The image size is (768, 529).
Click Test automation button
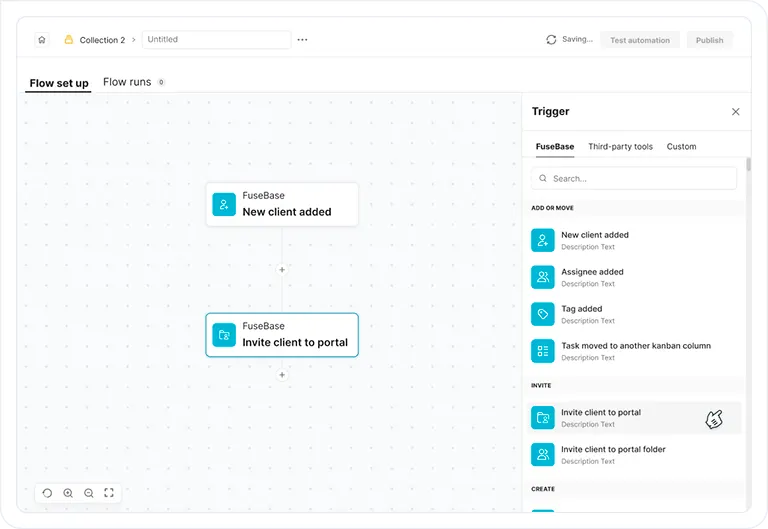coord(640,40)
